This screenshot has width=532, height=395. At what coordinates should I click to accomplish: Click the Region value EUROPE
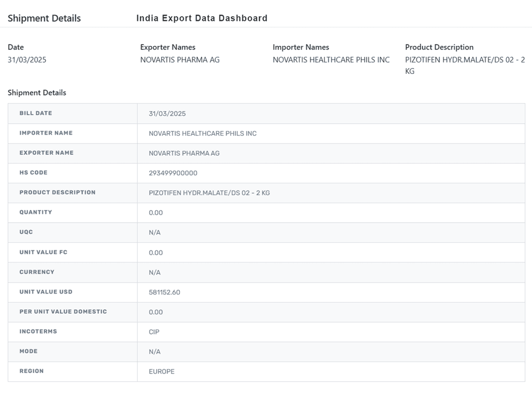[162, 372]
